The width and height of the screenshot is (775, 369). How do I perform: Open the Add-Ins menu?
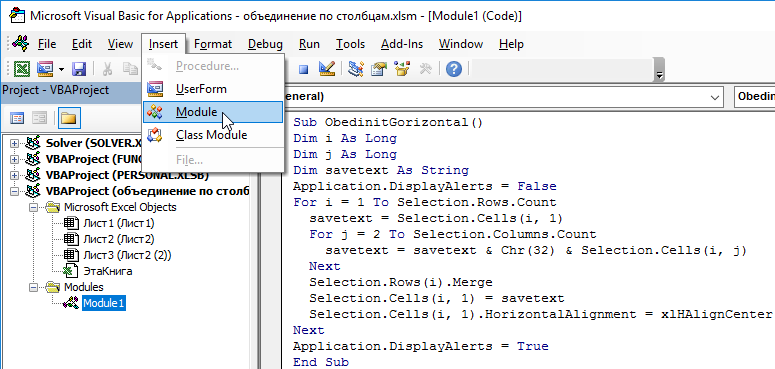[x=402, y=44]
